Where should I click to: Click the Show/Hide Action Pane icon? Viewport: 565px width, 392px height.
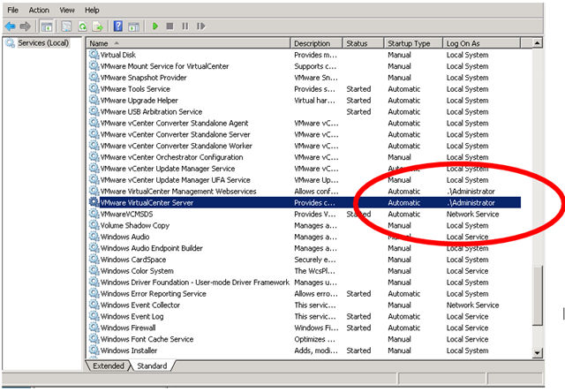pyautogui.click(x=133, y=26)
